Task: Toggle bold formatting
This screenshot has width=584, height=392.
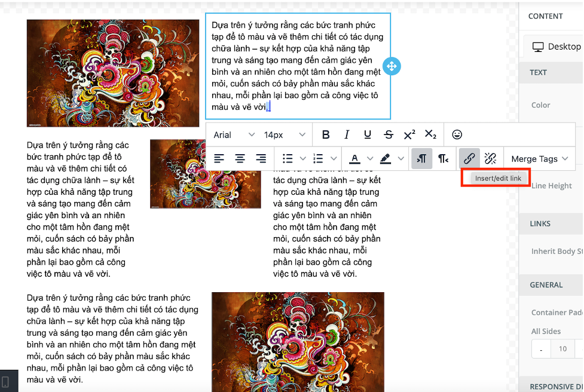Action: point(326,135)
